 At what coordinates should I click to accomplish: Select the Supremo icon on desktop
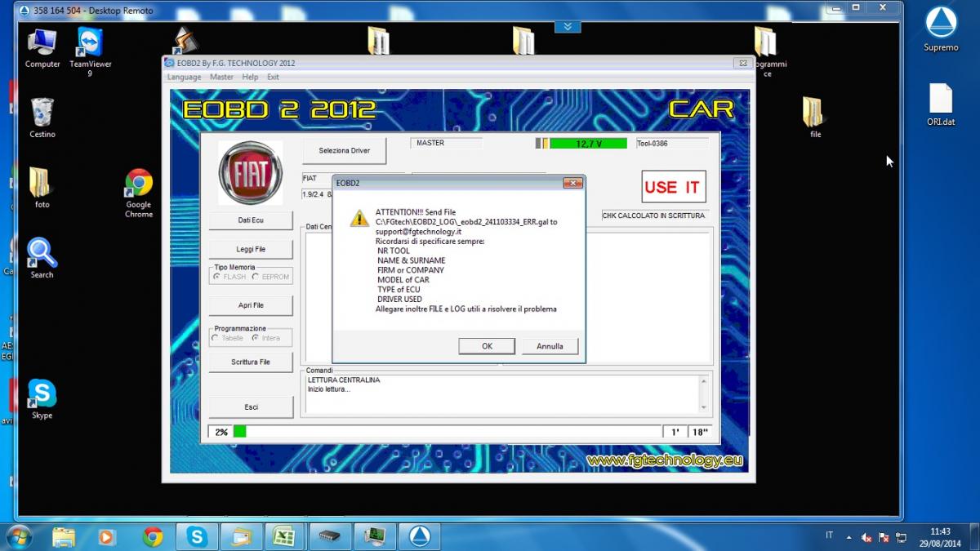[x=941, y=29]
